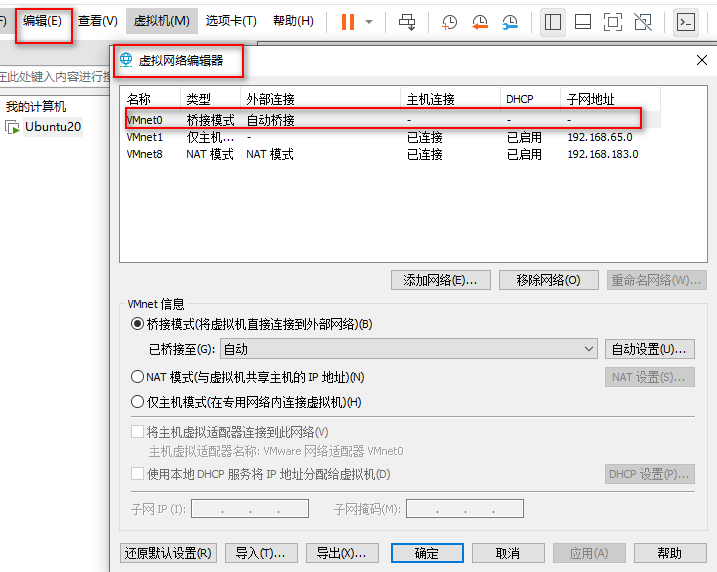
Task: Click the 主机连接 column header
Action: pos(450,99)
